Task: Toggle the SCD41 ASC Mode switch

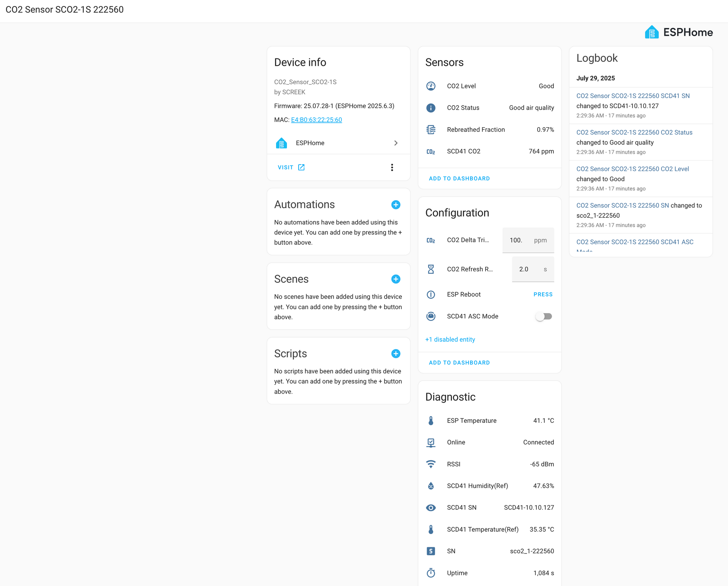Action: [x=544, y=316]
